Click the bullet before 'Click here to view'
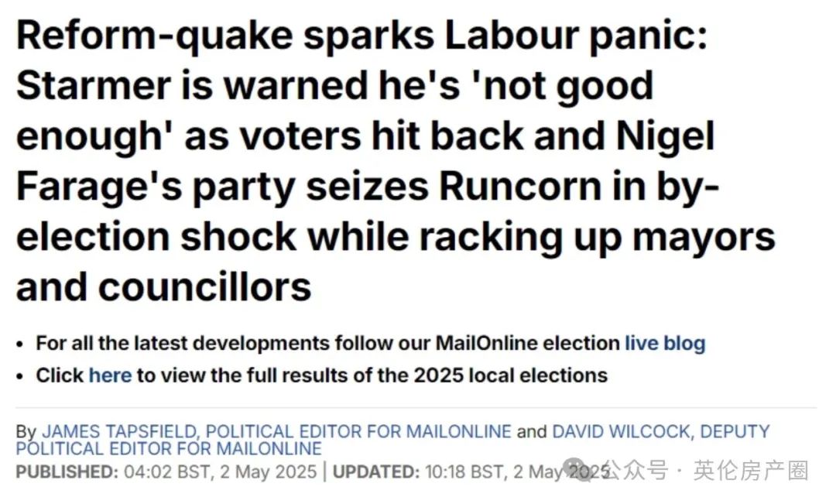Screen dimensions: 836x504 tap(19, 376)
